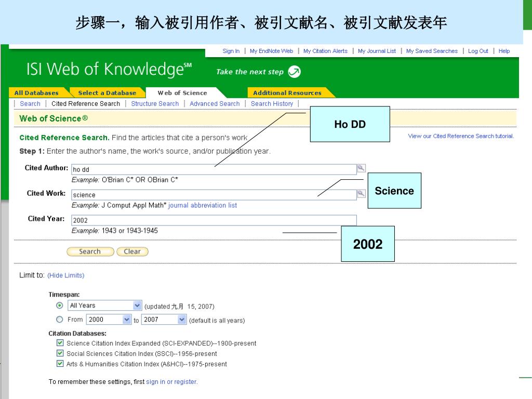Click the Clear button
The width and height of the screenshot is (532, 399).
(x=132, y=251)
